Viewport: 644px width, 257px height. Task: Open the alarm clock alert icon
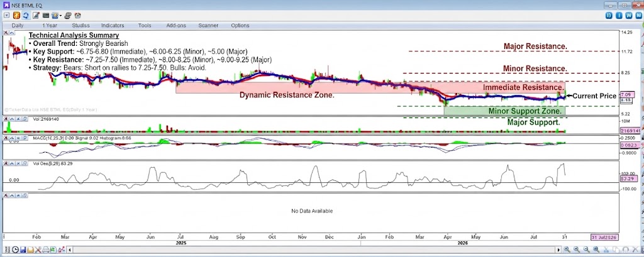pos(77,16)
